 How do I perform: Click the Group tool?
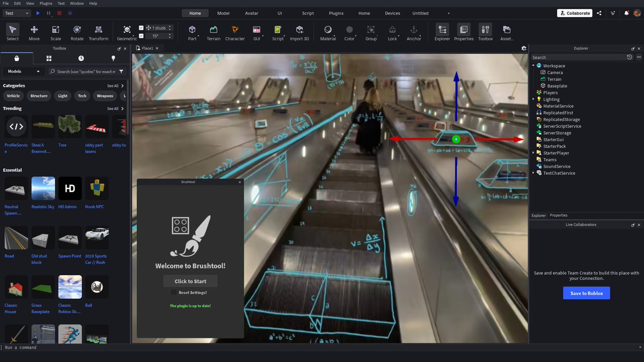point(371,32)
